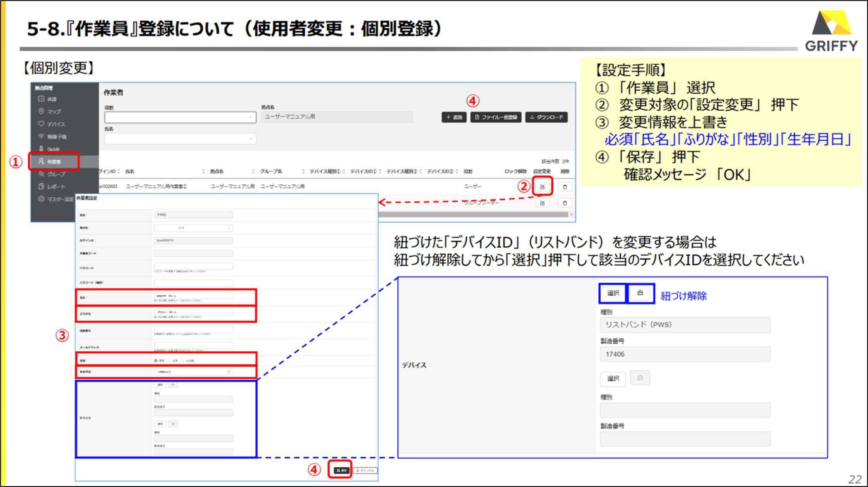Viewport: 868px width, 487px height.
Task: Select the third gender radio option
Action: pos(183,360)
